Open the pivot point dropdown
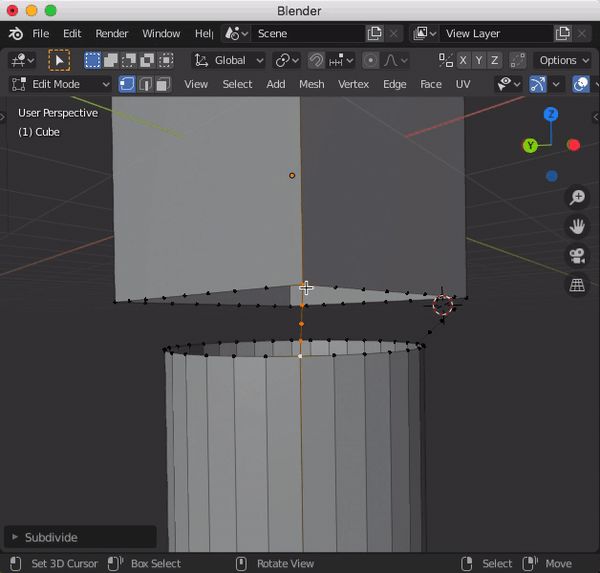 click(x=287, y=60)
